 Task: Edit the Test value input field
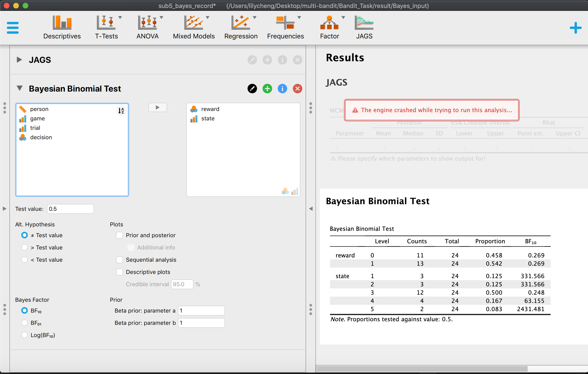click(x=70, y=209)
